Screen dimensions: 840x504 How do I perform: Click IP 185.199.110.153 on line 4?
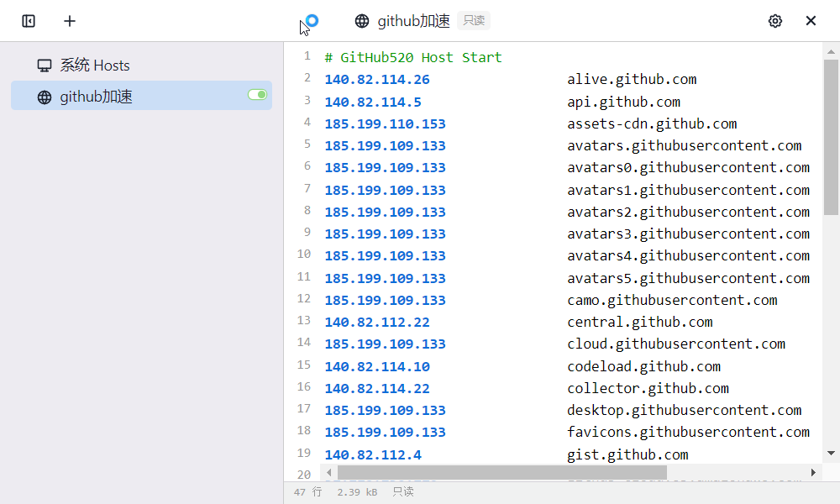click(x=386, y=123)
